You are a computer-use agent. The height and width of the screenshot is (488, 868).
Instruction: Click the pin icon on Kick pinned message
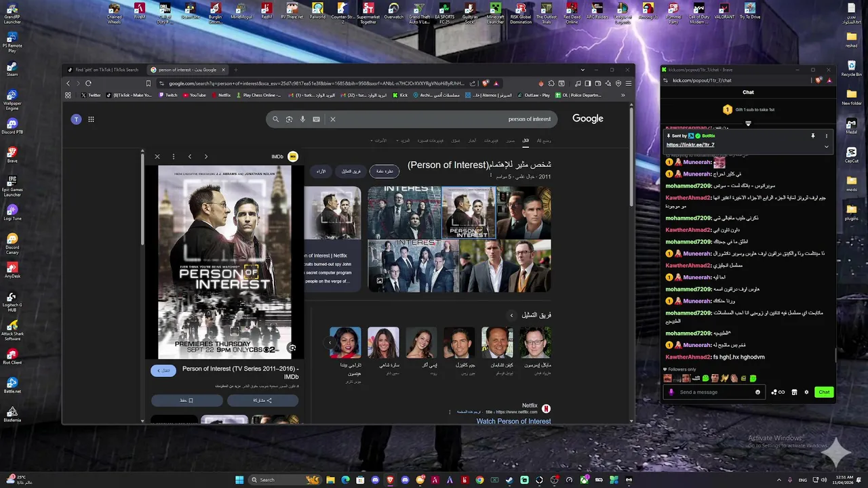coord(812,136)
